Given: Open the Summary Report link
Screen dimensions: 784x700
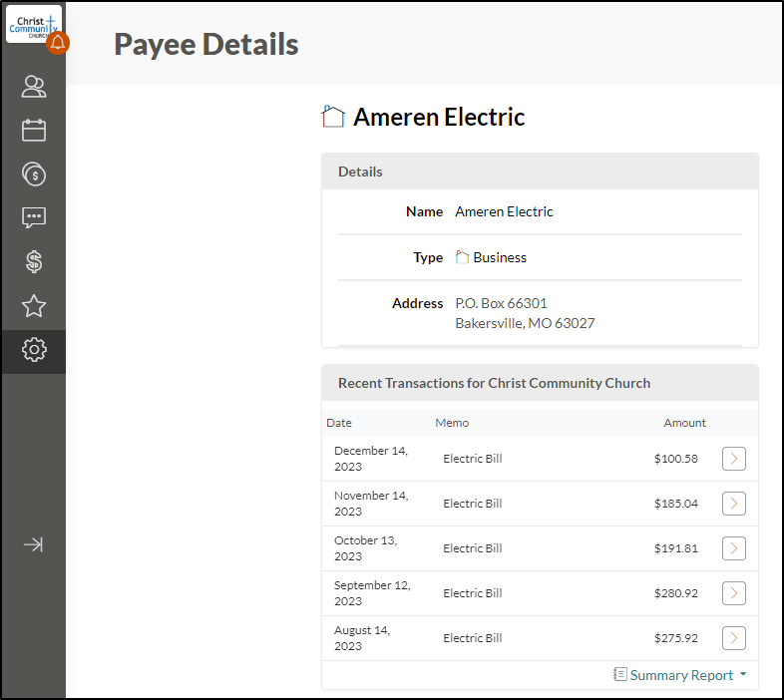Looking at the screenshot, I should click(x=681, y=675).
